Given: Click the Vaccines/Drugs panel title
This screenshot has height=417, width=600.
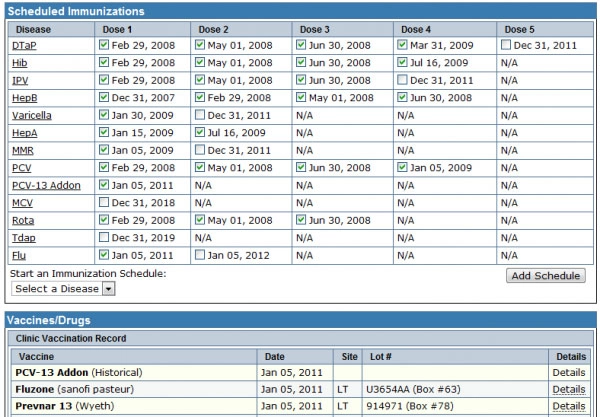Looking at the screenshot, I should click(49, 320).
